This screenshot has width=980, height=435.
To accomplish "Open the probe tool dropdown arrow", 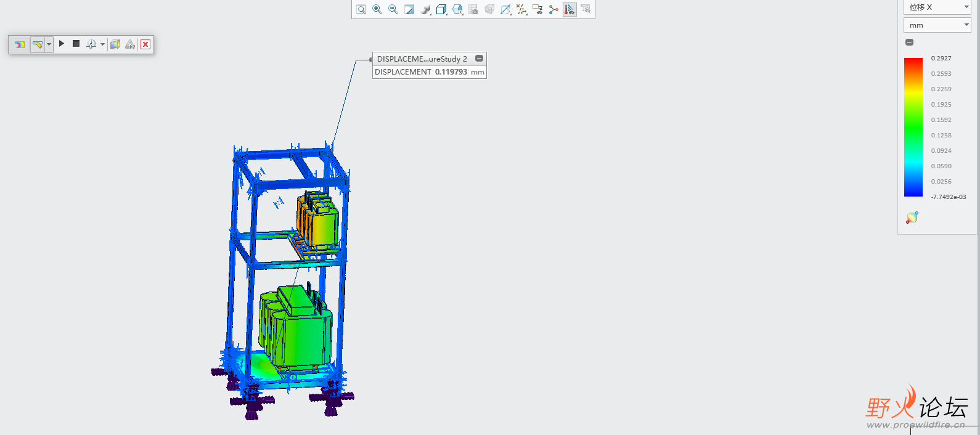I will (x=49, y=44).
